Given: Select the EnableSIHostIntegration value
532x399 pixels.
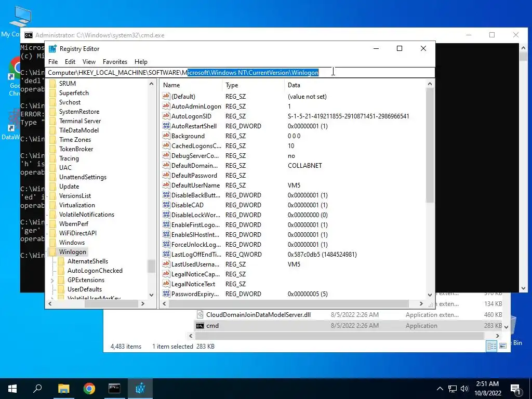Looking at the screenshot, I should click(x=195, y=234).
